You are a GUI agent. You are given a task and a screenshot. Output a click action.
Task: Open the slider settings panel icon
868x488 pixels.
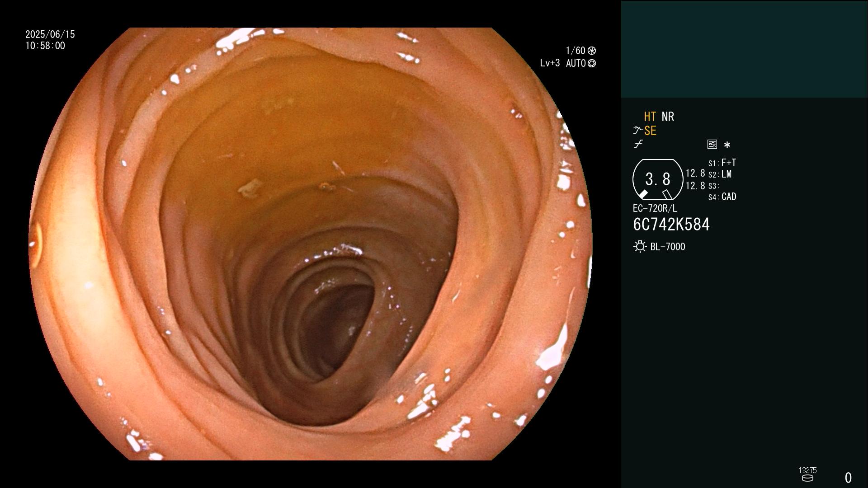coord(712,144)
